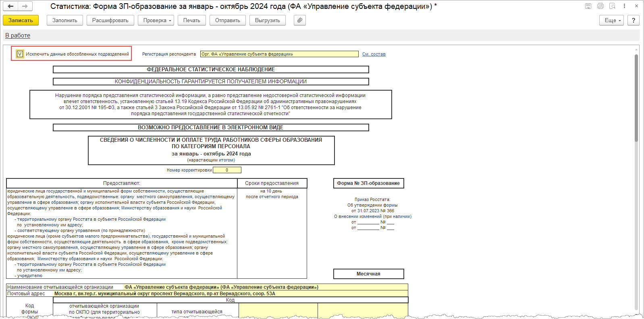Click the Расшифровать button
The width and height of the screenshot is (644, 319).
(x=110, y=20)
